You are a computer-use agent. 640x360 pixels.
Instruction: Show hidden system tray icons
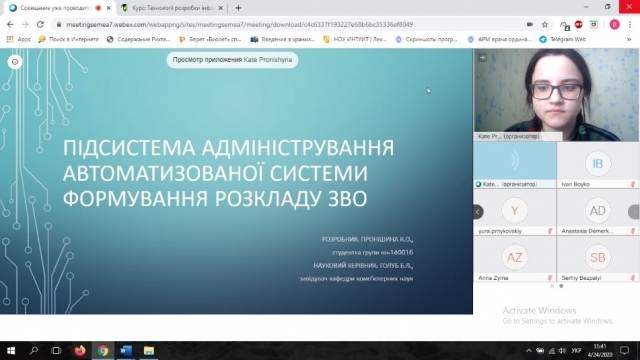[529, 351]
